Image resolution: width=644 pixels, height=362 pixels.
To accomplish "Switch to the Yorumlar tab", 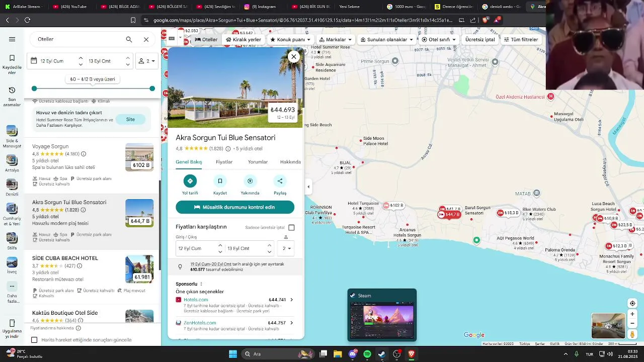I will pyautogui.click(x=258, y=162).
